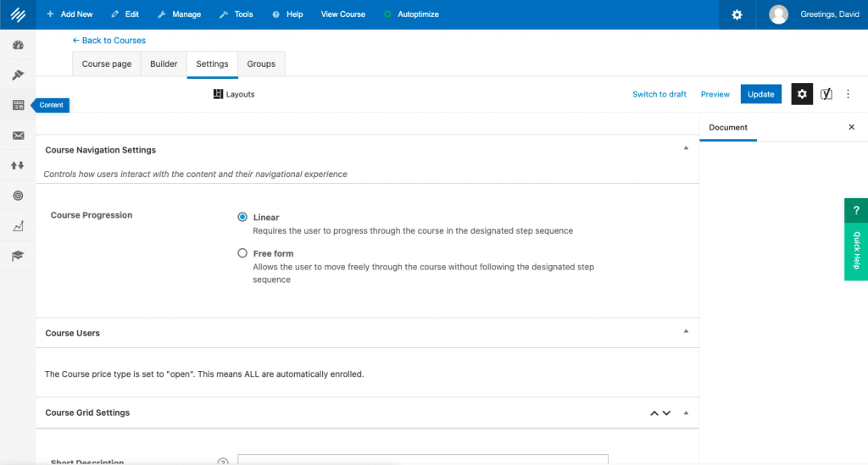The image size is (868, 465).
Task: Select the Linear course progression option
Action: coord(242,218)
